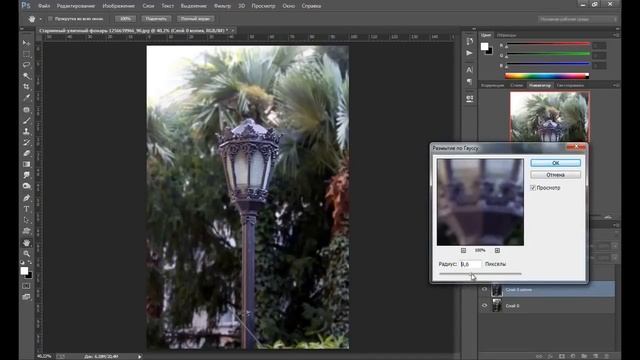This screenshot has width=640, height=360.
Task: Toggle the Просмотр preview checkbox
Action: (533, 188)
